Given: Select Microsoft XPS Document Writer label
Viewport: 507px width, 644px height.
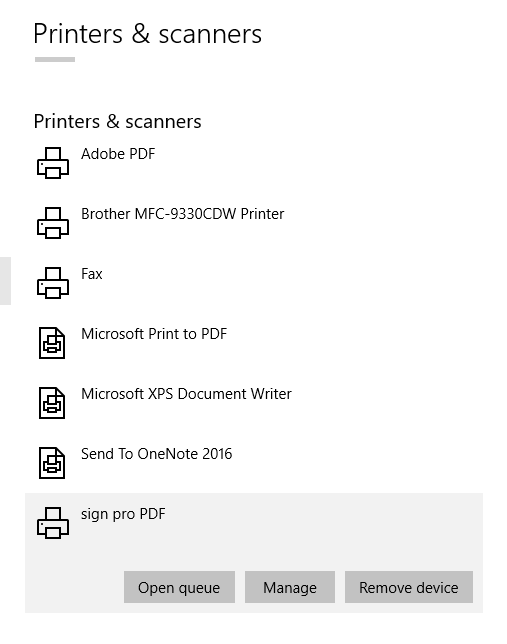Looking at the screenshot, I should point(186,394).
